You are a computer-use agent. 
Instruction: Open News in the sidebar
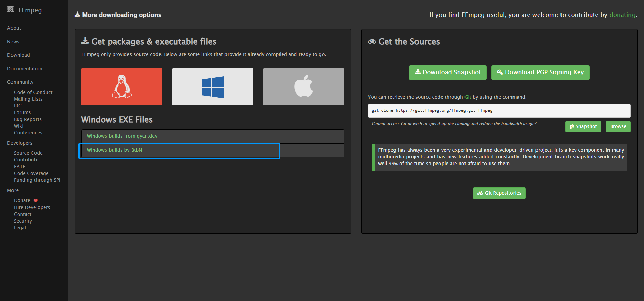pos(13,42)
